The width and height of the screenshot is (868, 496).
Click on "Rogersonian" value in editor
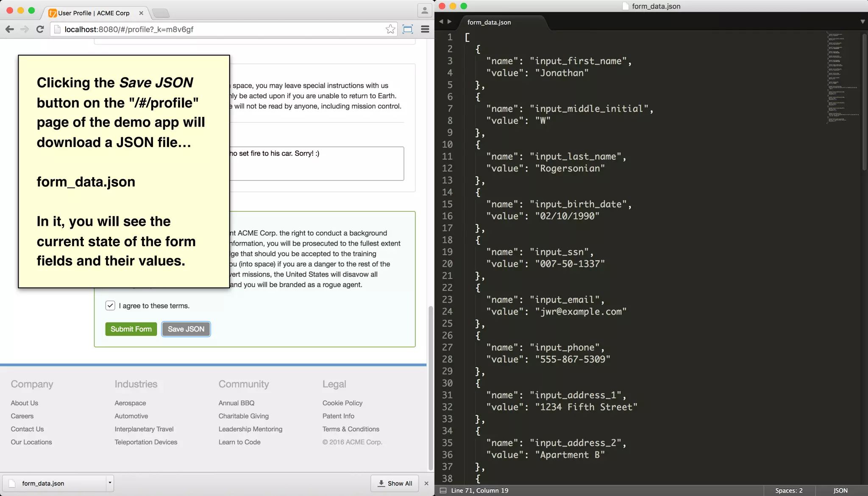tap(570, 168)
